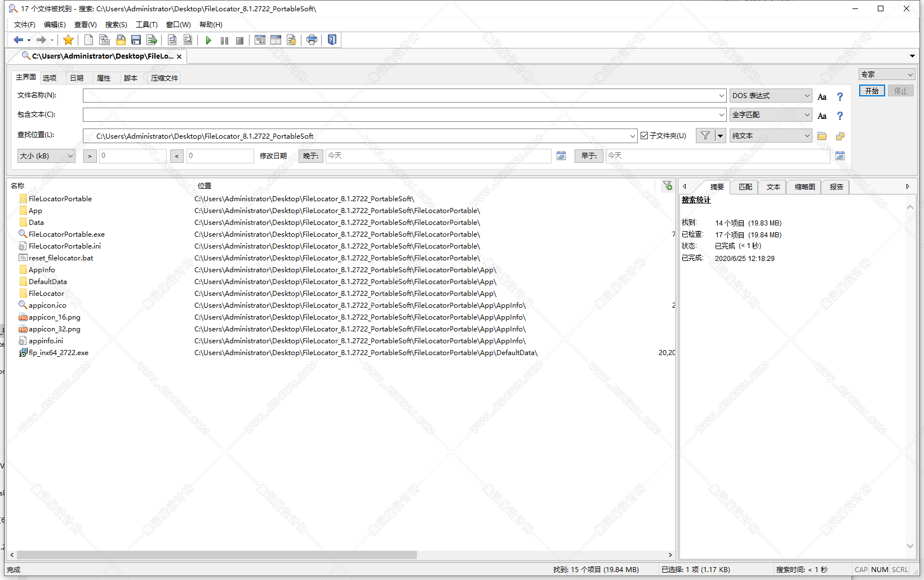Screen dimensions: 924x580
Task: Switch to the 缩略图 tab
Action: pos(805,187)
